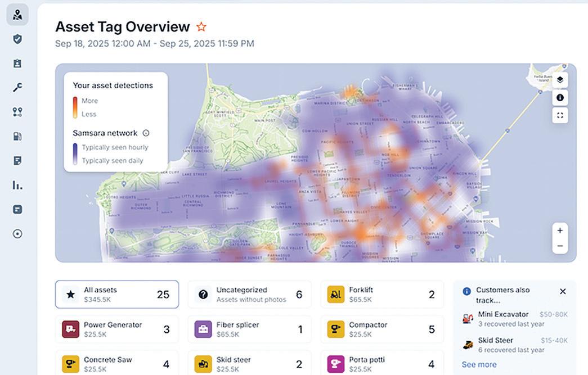Click the Uncategorized question mark icon
Screen dimensions: 588x375
click(x=203, y=295)
